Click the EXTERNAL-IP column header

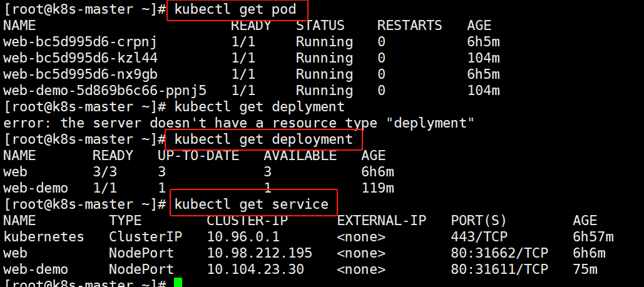(x=382, y=221)
